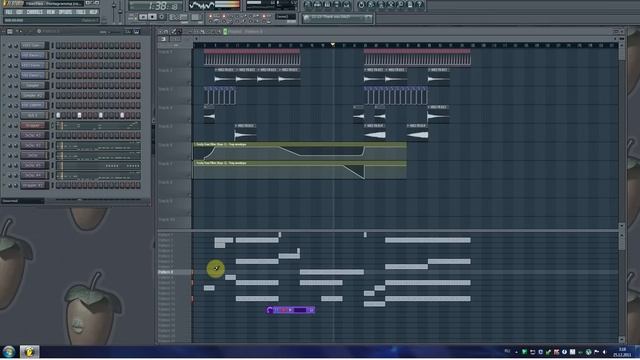Mute the Sampler channel with its LED

click(4, 86)
